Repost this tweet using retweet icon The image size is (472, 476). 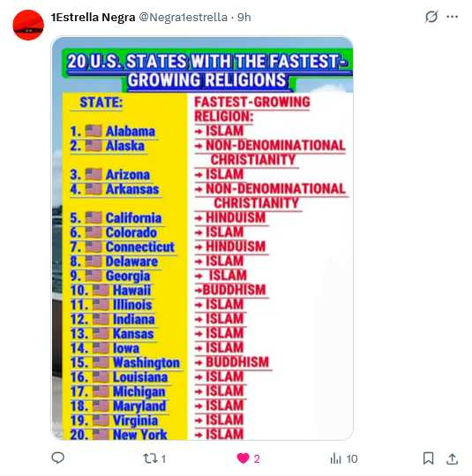point(150,458)
